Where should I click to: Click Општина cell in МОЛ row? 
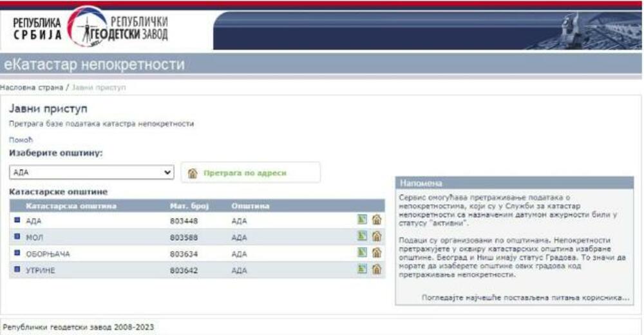239,238
